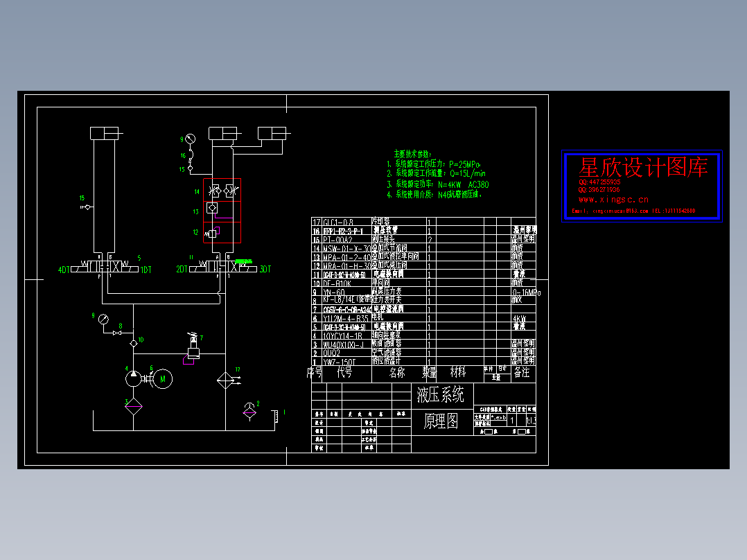Select the test coupling 15 below hose 16
The height and width of the screenshot is (560, 747).
click(190, 168)
